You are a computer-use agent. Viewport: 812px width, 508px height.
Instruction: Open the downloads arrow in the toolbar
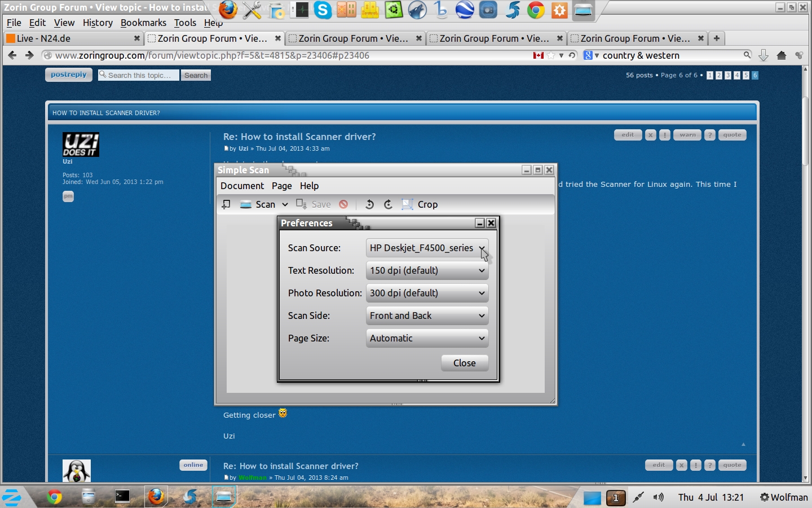pyautogui.click(x=764, y=55)
